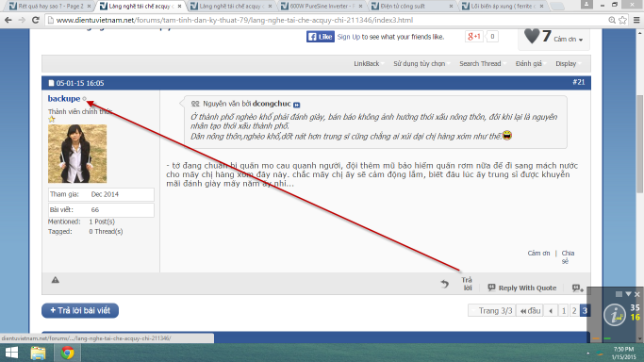Screen dimensions: 644x362
Task: Switch to Điện tử công suất tab
Action: tap(411, 7)
